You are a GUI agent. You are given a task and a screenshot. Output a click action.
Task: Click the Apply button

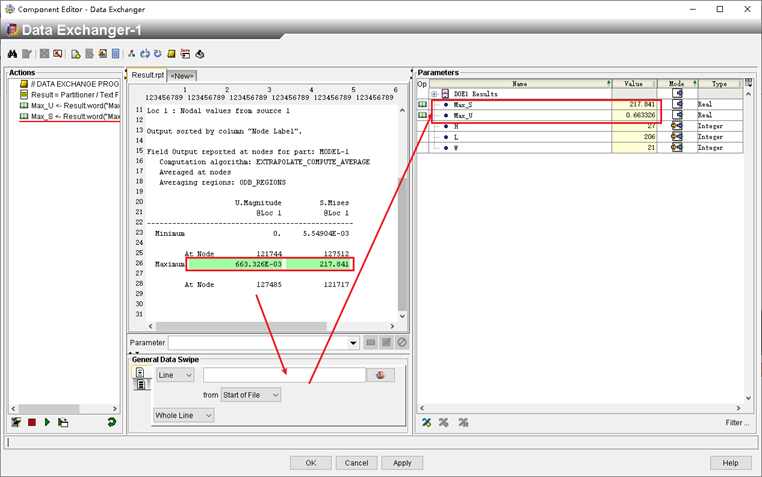coord(402,463)
